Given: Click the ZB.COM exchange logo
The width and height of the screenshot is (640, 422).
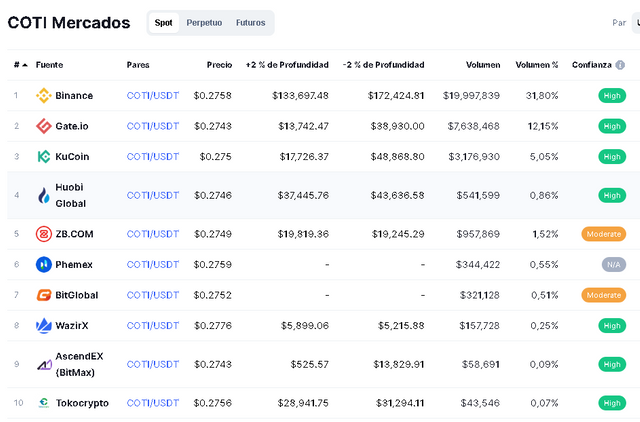Looking at the screenshot, I should [x=44, y=234].
